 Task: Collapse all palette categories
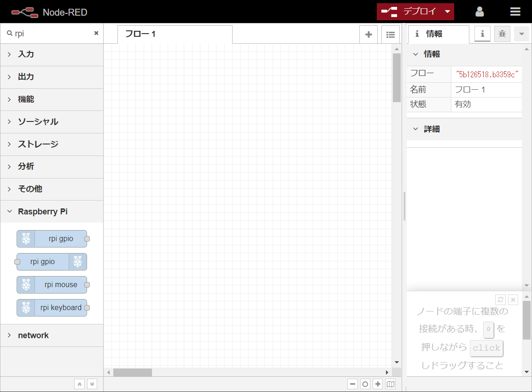click(79, 384)
